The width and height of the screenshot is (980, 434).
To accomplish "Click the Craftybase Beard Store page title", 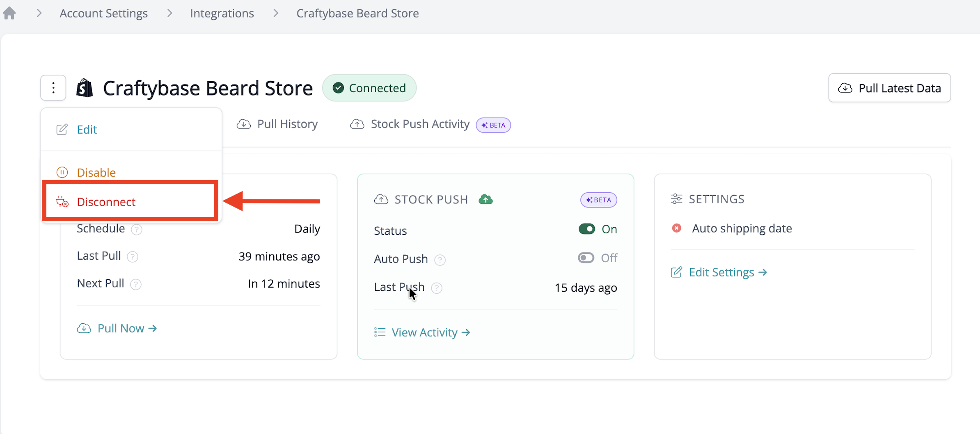I will pos(208,88).
